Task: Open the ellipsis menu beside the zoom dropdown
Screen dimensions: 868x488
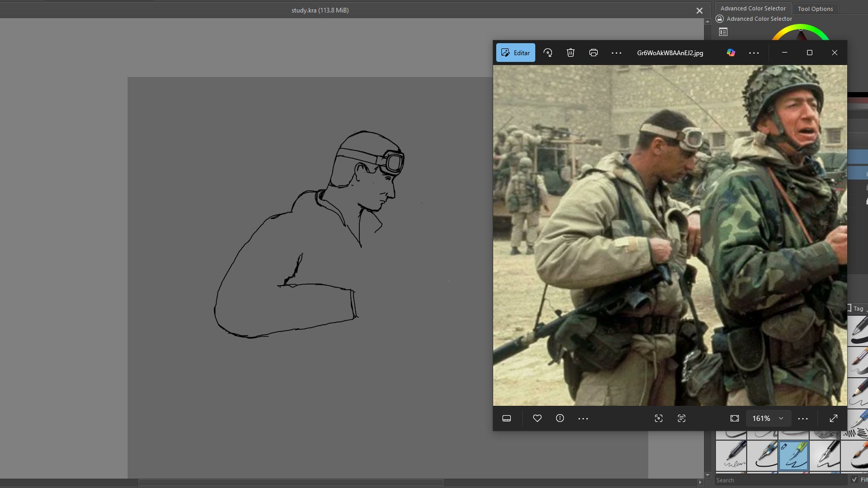Action: click(x=803, y=418)
